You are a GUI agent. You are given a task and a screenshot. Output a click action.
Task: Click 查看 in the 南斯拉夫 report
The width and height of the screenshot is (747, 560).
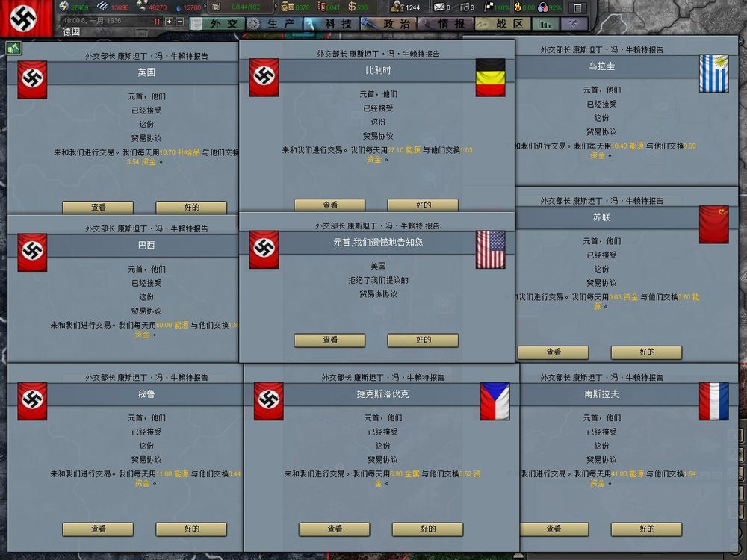[x=553, y=529]
